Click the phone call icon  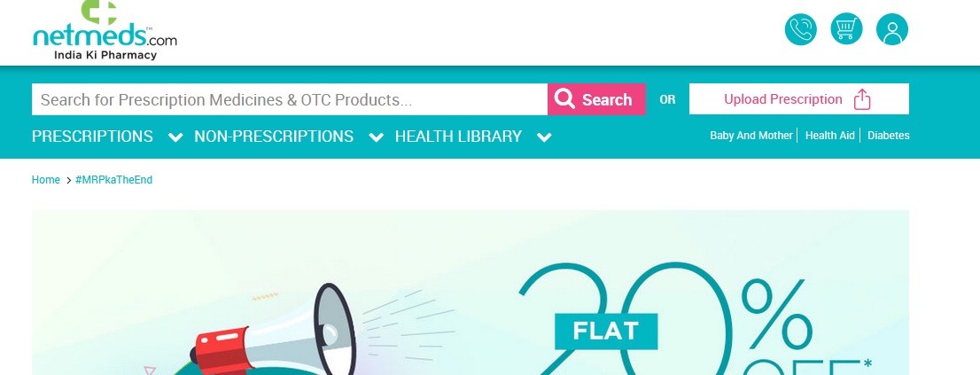801,29
